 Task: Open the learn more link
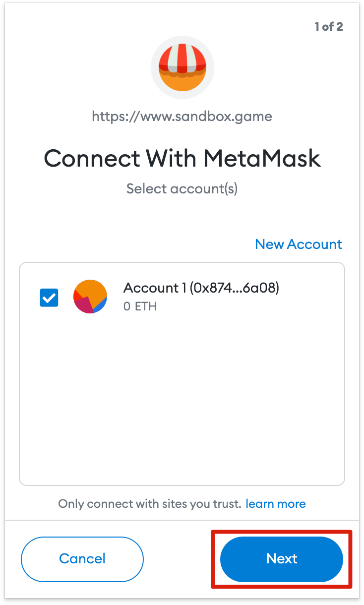[275, 504]
